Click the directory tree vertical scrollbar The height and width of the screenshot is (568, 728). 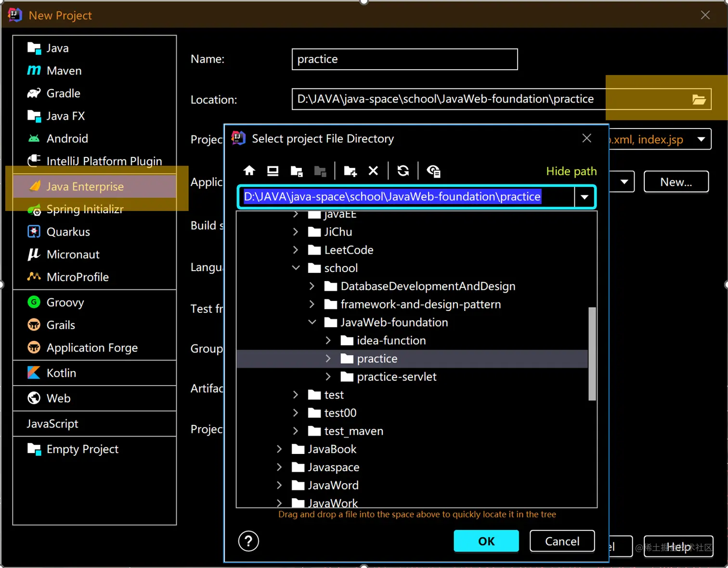point(592,354)
